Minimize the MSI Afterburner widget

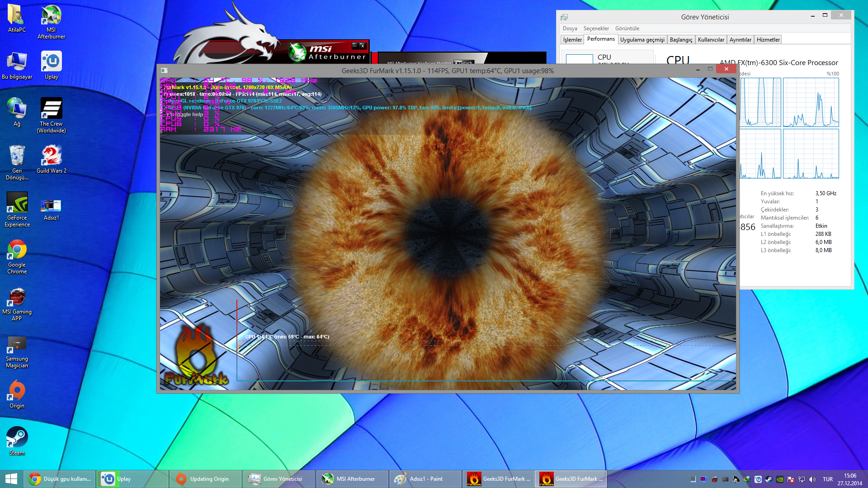pyautogui.click(x=355, y=46)
